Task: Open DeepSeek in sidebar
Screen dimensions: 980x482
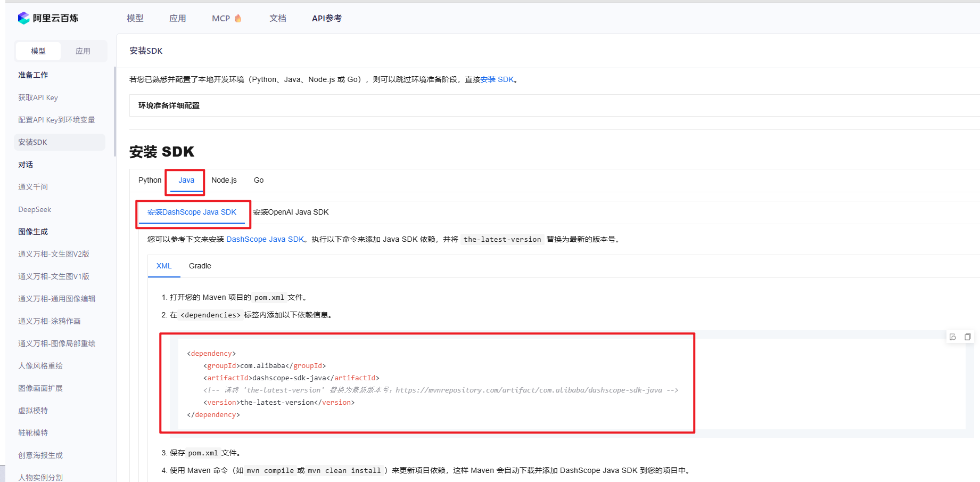Action: (x=35, y=209)
